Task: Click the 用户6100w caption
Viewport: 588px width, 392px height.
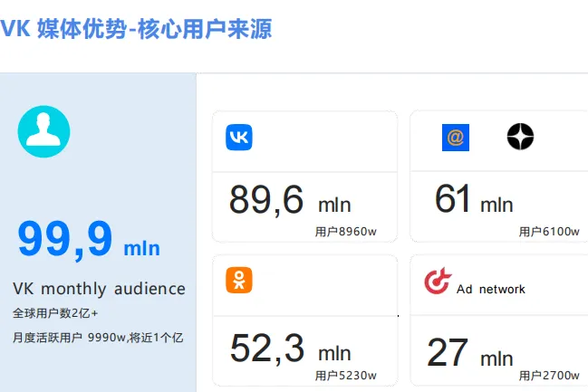Action: [549, 232]
